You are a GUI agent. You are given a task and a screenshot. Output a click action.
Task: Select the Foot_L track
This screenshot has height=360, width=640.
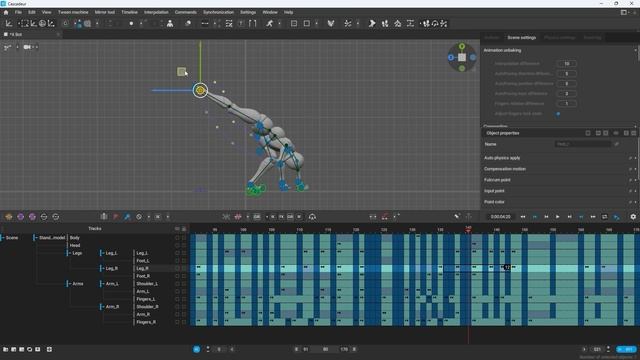coord(143,260)
